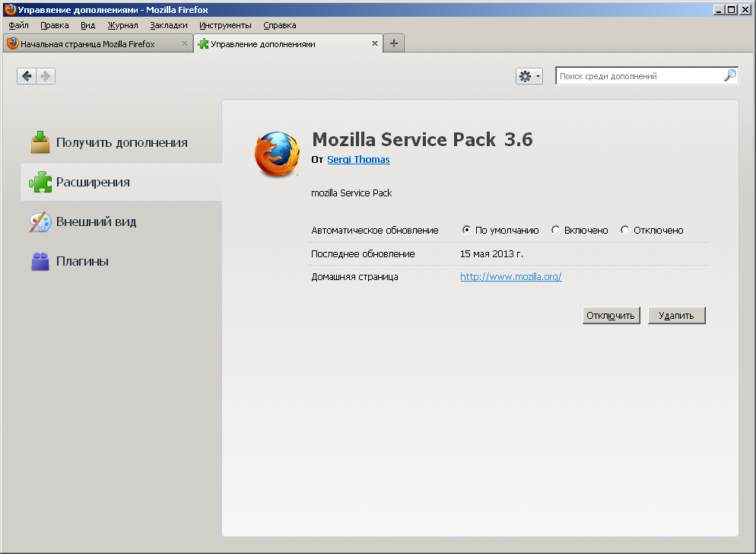Image resolution: width=756 pixels, height=554 pixels.
Task: Open the Get Add-ons category (Получить дополнения)
Action: coord(120,142)
